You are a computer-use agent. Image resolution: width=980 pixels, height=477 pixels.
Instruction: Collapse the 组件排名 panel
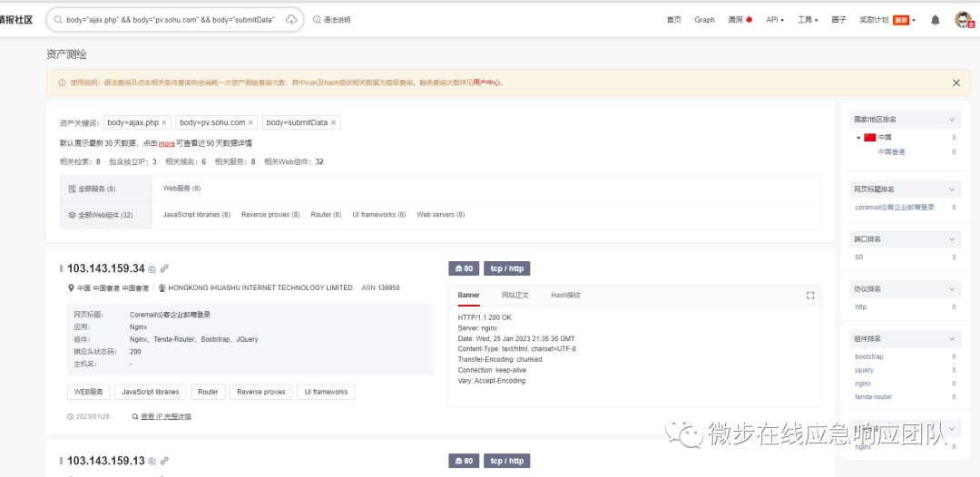click(952, 339)
